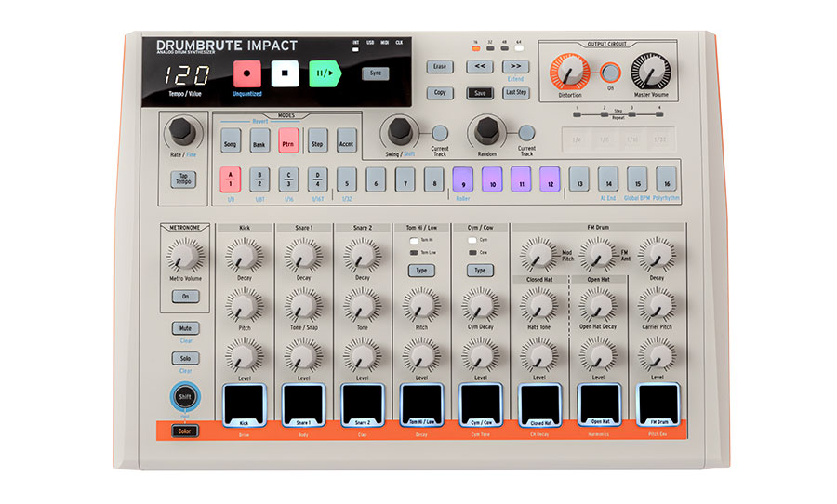
Task: Tap the Open Hat pad
Action: point(599,405)
